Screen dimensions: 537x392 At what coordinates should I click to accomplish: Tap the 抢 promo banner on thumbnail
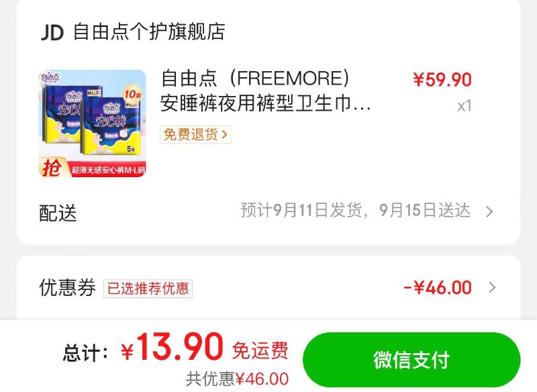pyautogui.click(x=92, y=168)
